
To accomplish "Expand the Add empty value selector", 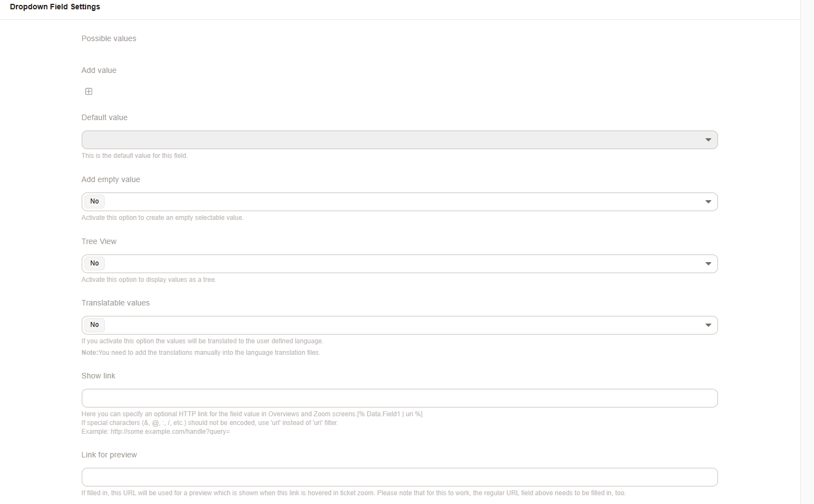I will pyautogui.click(x=399, y=202).
